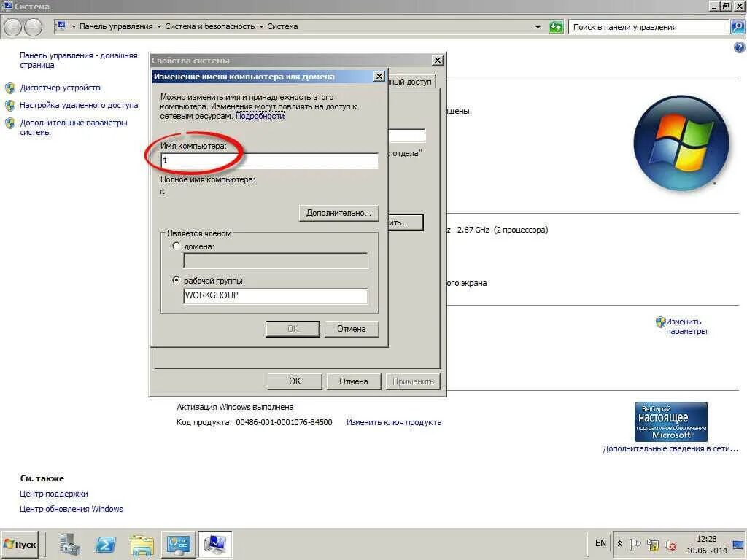Close the Изменение имени компьютера dialog

[379, 76]
